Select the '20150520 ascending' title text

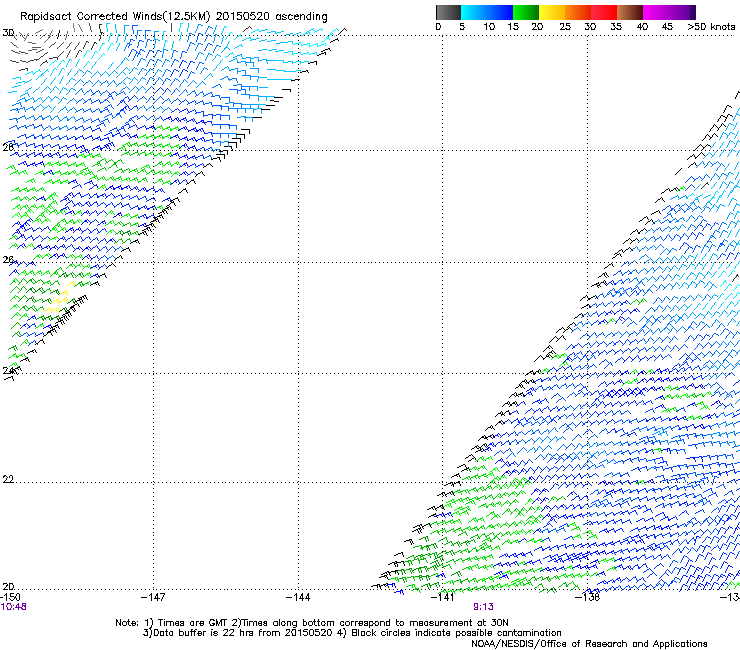click(x=271, y=17)
